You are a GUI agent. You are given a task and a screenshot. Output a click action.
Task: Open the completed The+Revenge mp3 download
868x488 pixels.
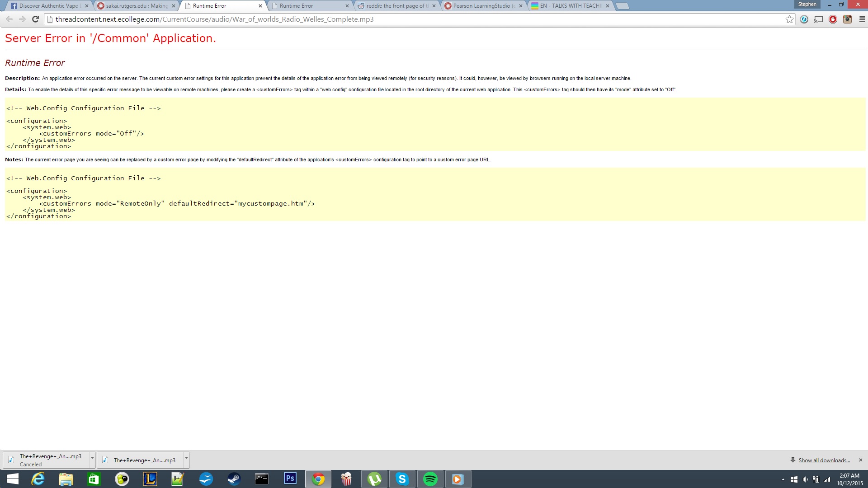coord(140,460)
